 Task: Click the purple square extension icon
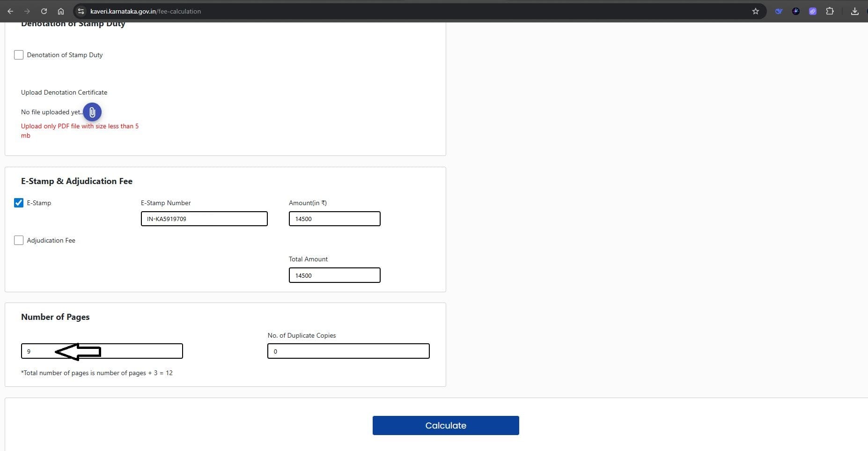point(813,11)
